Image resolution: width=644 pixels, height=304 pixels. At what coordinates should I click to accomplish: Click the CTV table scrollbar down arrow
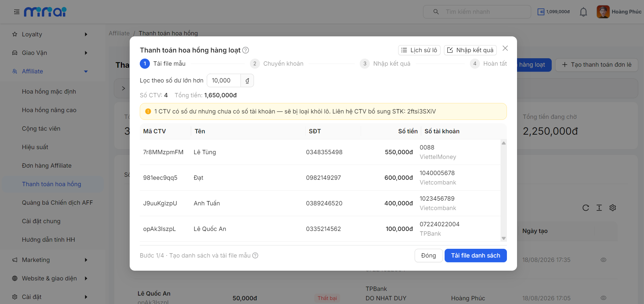click(x=504, y=238)
